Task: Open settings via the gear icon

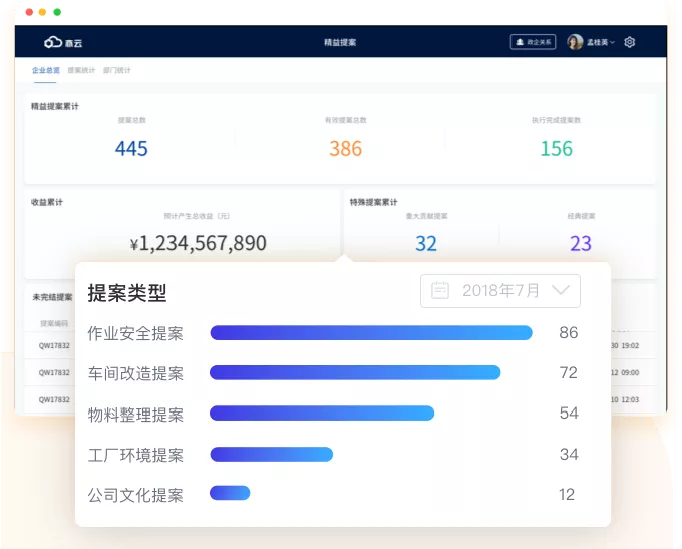Action: (629, 42)
